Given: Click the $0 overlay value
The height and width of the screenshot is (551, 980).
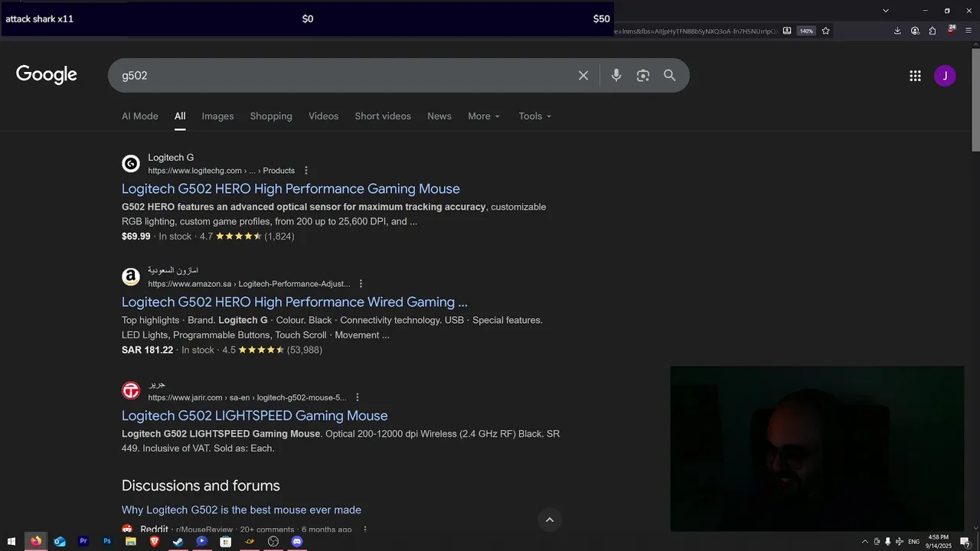Looking at the screenshot, I should [x=308, y=19].
